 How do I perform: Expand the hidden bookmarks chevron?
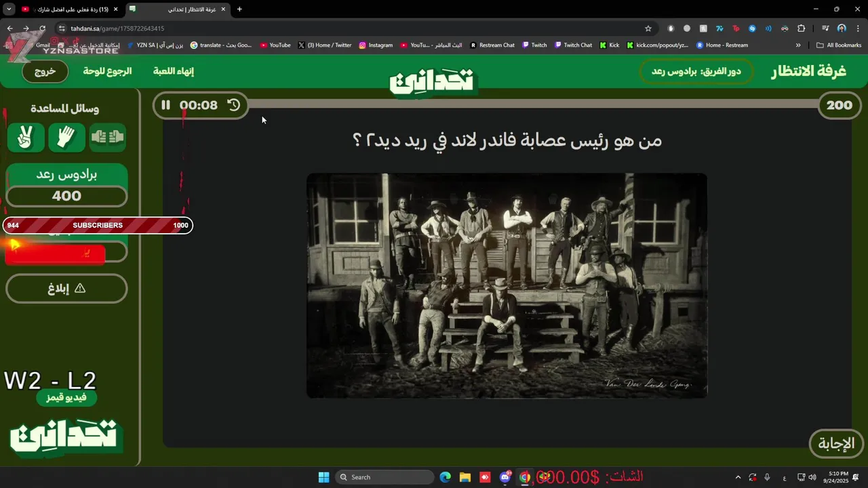pyautogui.click(x=798, y=45)
